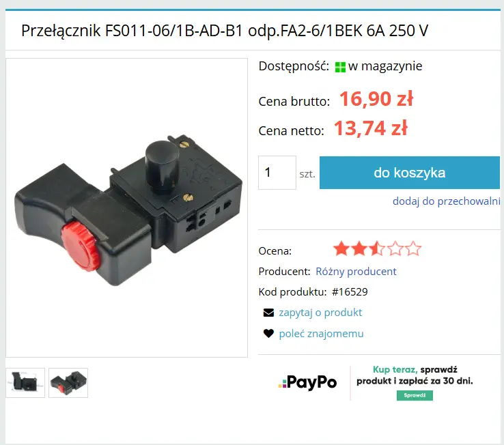Open dodaj do przechowalni link
The image size is (504, 445).
[447, 201]
